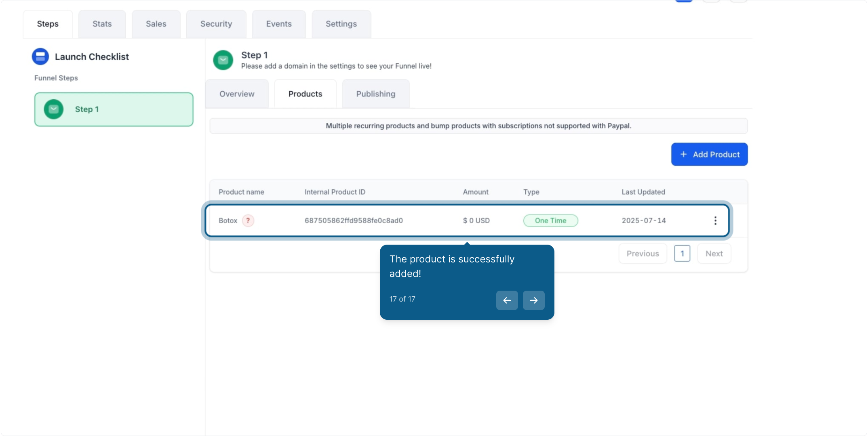Go to previous tour tip arrow
Screen dimensions: 868x436
507,300
